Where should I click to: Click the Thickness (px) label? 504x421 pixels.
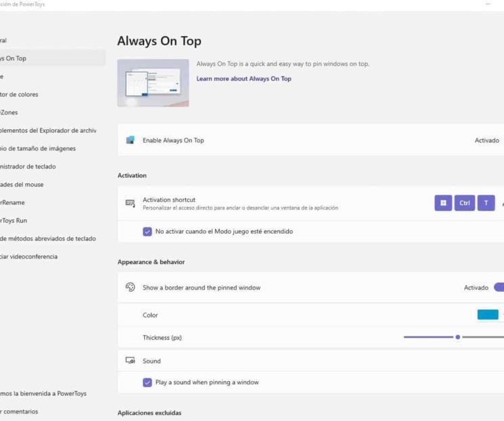(x=162, y=337)
